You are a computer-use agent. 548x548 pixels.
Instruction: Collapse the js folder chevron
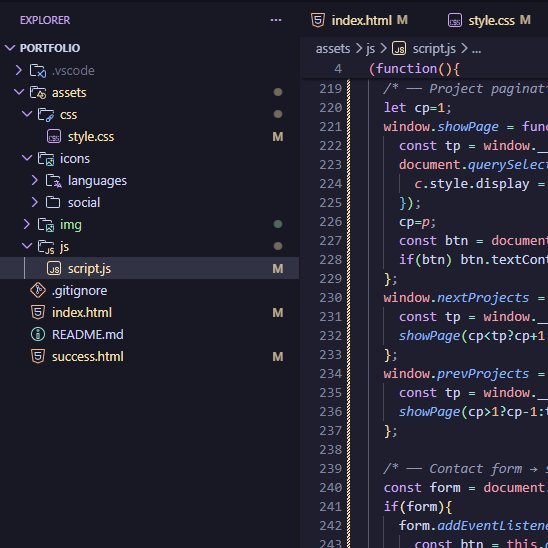[x=27, y=246]
